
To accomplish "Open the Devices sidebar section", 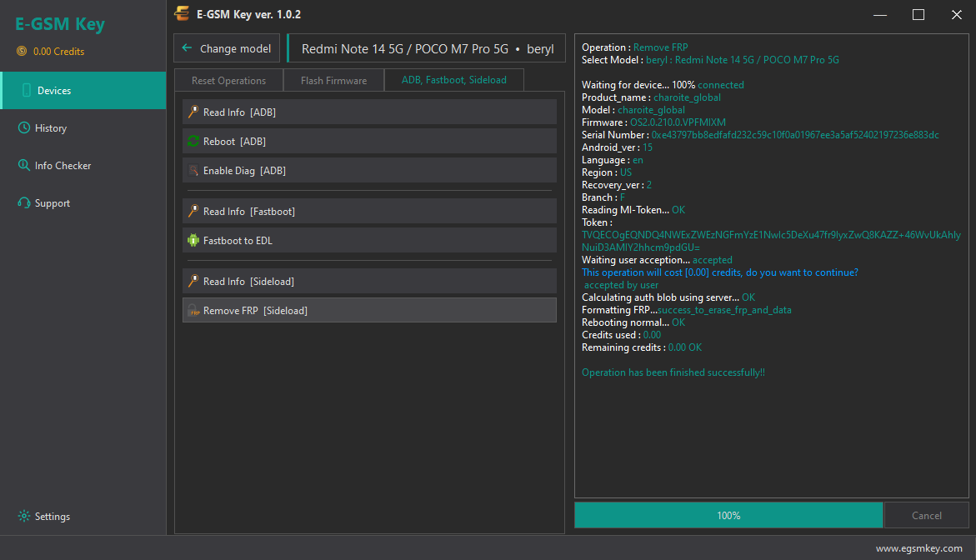I will point(83,90).
